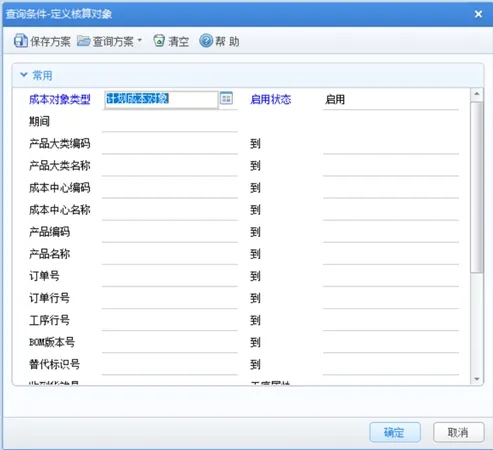Click the 产品编码 end range field
The image size is (493, 450).
click(391, 232)
